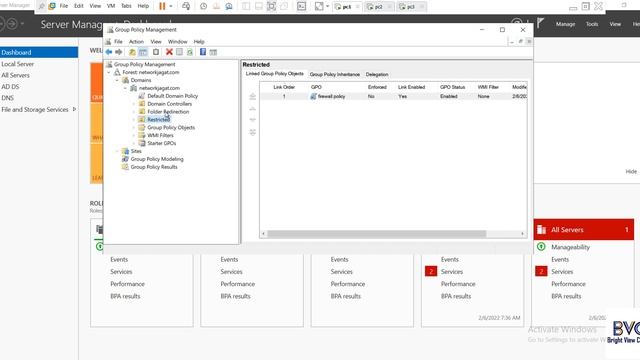Collapse the Forest: networkjagat.com node
Viewport: 640px width, 360px height.
click(x=109, y=72)
